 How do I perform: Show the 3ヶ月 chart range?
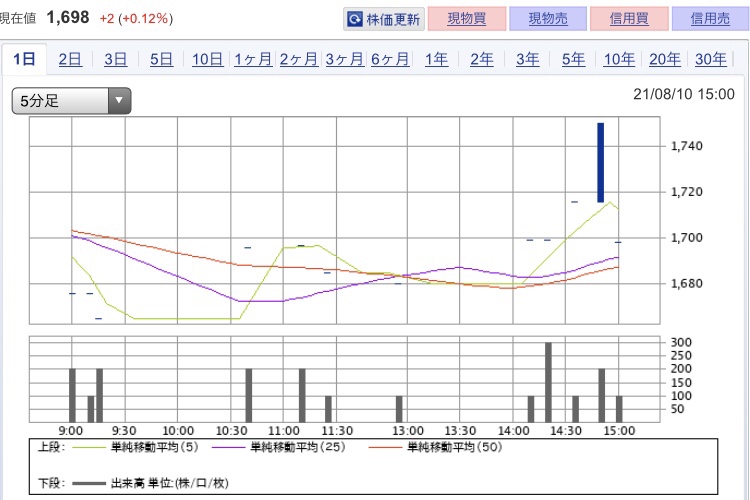(344, 59)
